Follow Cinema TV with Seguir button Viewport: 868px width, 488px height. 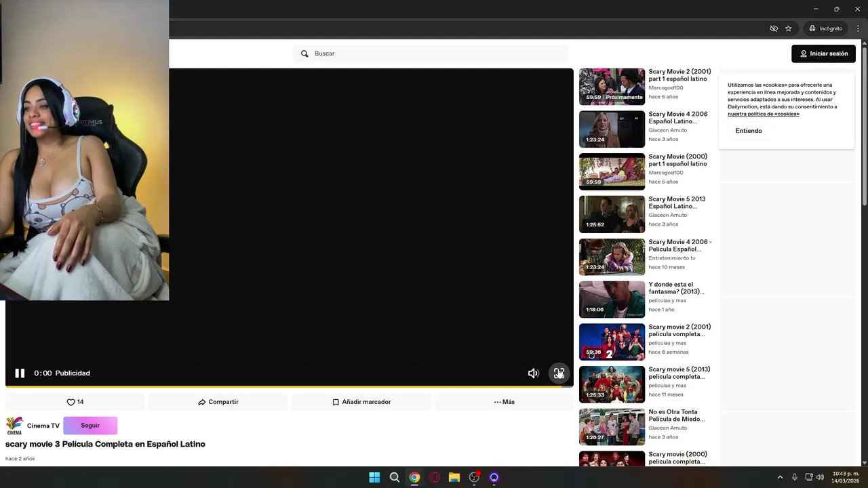click(90, 426)
